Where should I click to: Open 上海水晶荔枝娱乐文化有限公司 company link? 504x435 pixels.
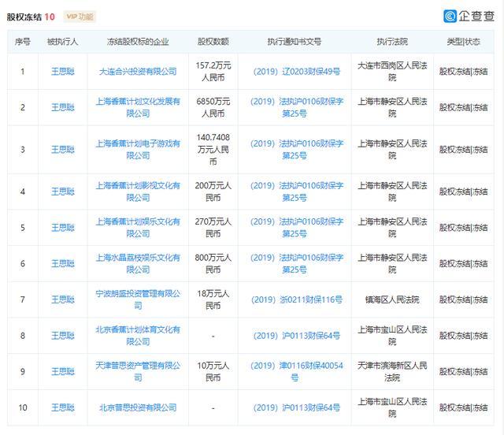(x=138, y=264)
